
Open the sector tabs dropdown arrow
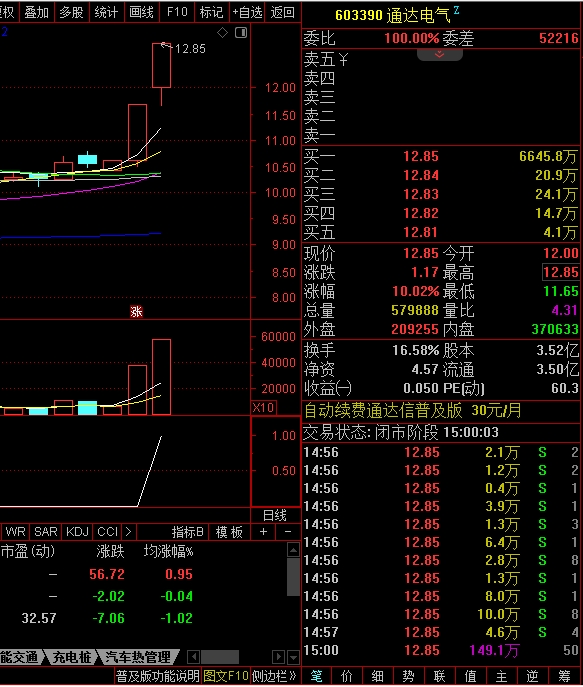pos(293,657)
